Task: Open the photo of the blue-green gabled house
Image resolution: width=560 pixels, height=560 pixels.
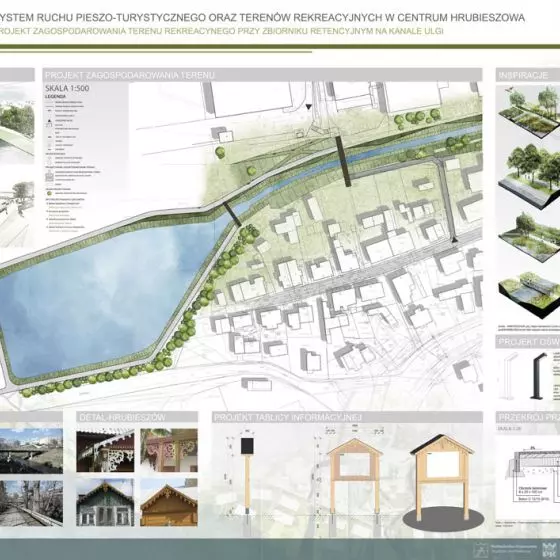Action: [x=105, y=502]
